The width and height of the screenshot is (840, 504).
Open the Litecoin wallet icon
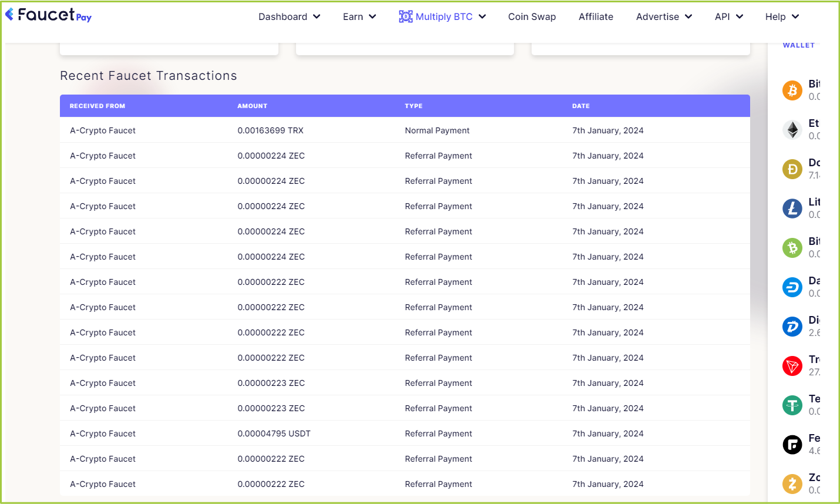(x=792, y=209)
